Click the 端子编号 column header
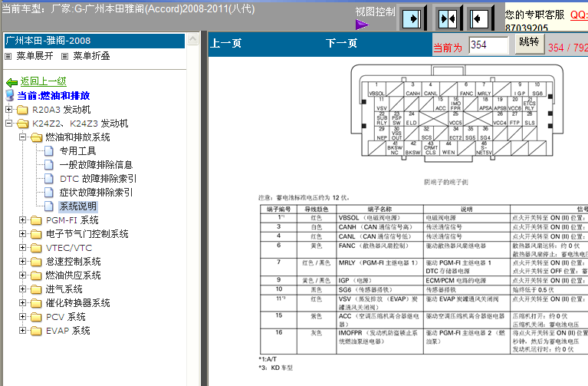The image size is (588, 386). [278, 209]
